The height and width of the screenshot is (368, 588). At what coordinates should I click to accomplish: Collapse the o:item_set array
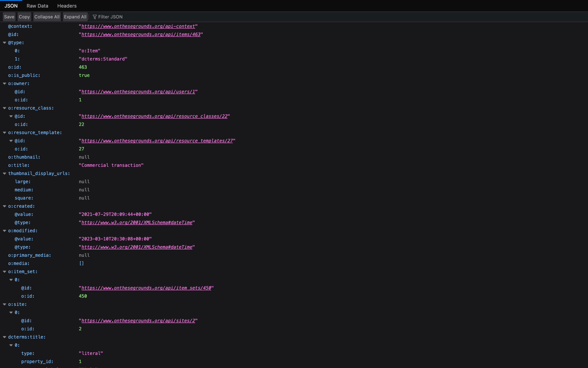pyautogui.click(x=5, y=272)
